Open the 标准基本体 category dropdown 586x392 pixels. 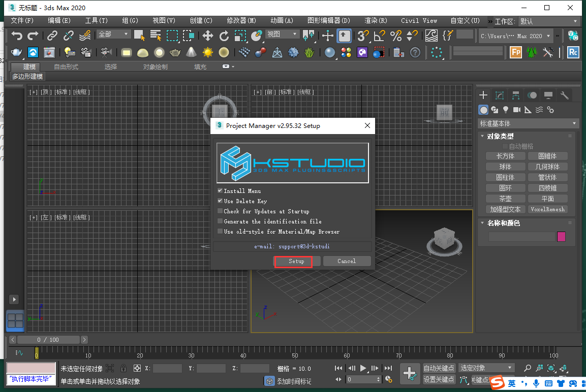click(529, 123)
